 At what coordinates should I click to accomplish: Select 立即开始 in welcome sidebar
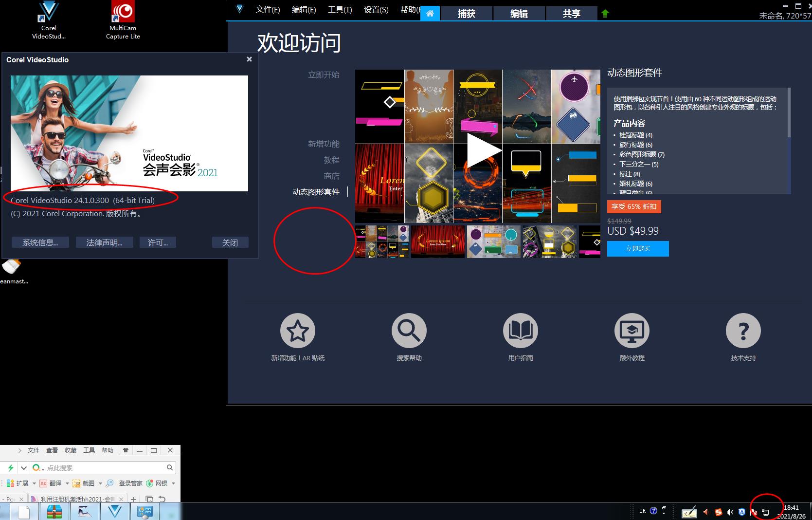tap(324, 74)
